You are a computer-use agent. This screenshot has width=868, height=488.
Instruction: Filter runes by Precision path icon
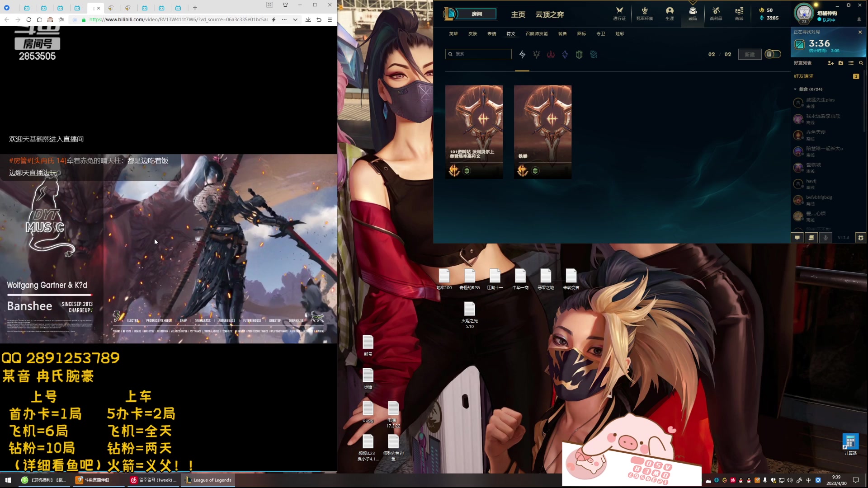pyautogui.click(x=537, y=54)
